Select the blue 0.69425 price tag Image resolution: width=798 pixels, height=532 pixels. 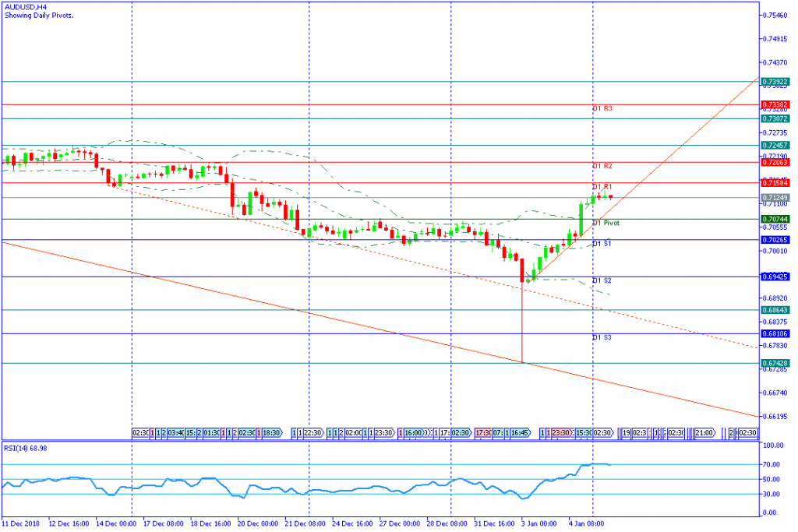point(775,277)
